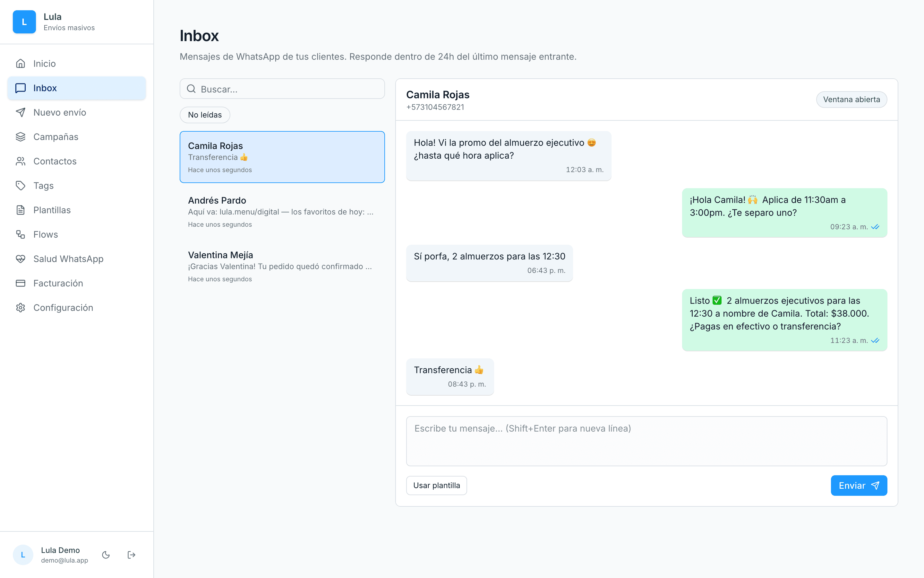
Task: Open the Tags label in sidebar
Action: click(44, 186)
